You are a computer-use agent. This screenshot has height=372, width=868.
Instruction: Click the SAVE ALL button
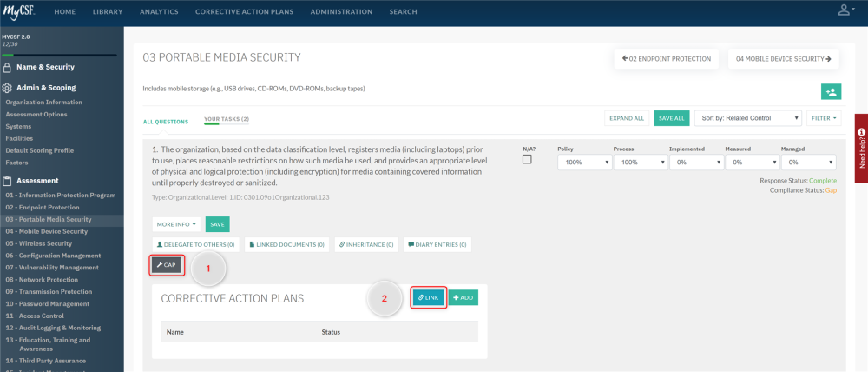(672, 118)
